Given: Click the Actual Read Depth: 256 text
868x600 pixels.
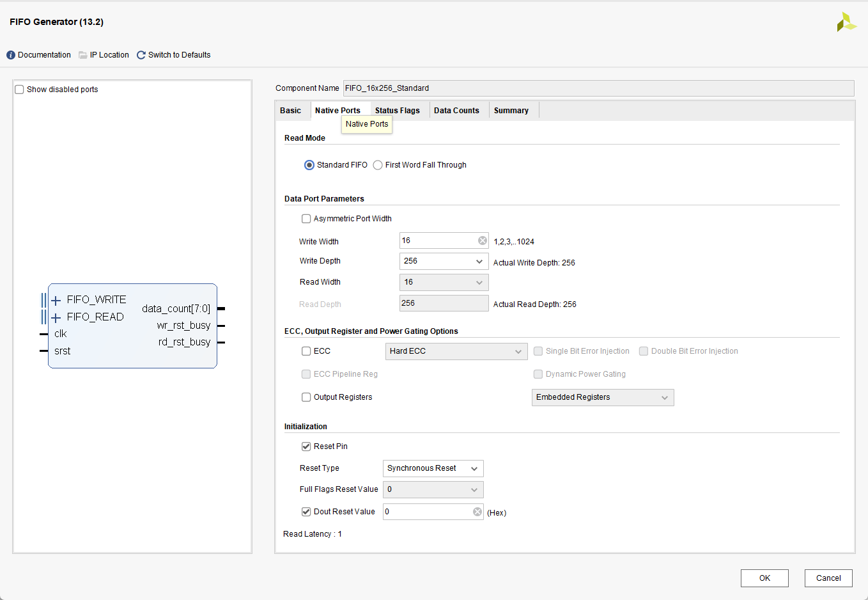Looking at the screenshot, I should (x=535, y=304).
